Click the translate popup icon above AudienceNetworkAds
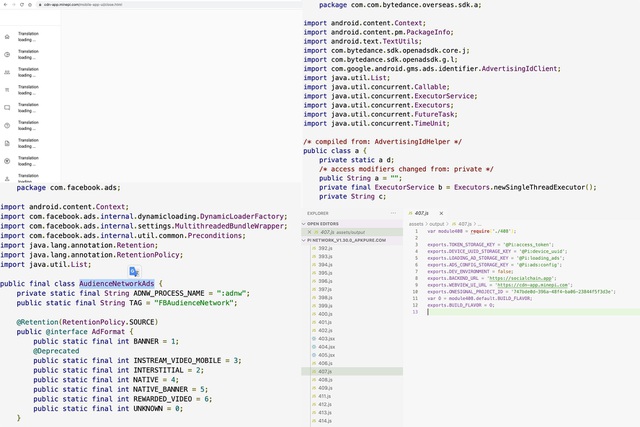 point(134,271)
